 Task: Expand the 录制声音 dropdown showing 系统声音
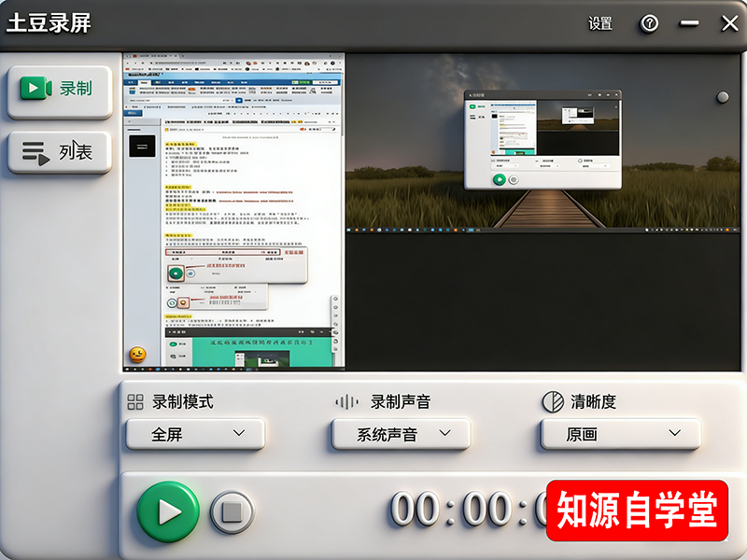(400, 434)
